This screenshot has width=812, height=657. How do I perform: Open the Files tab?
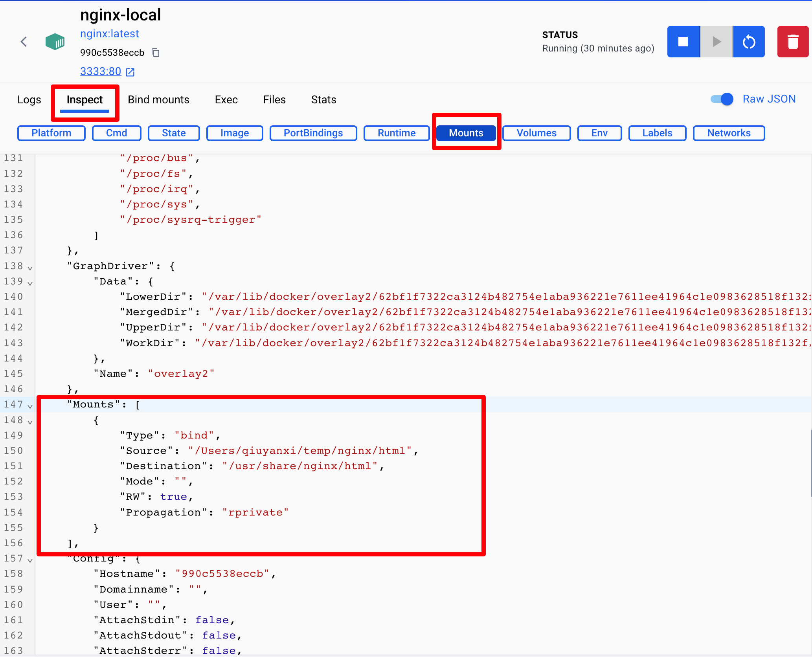coord(274,100)
